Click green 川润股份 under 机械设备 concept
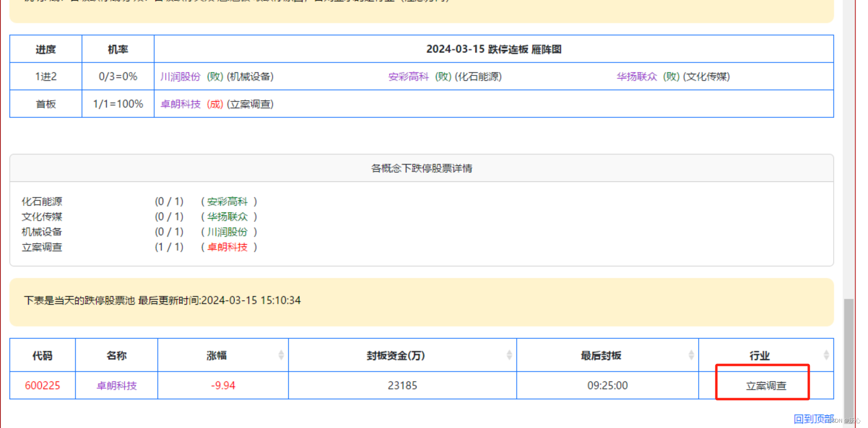Image resolution: width=868 pixels, height=428 pixels. point(227,232)
